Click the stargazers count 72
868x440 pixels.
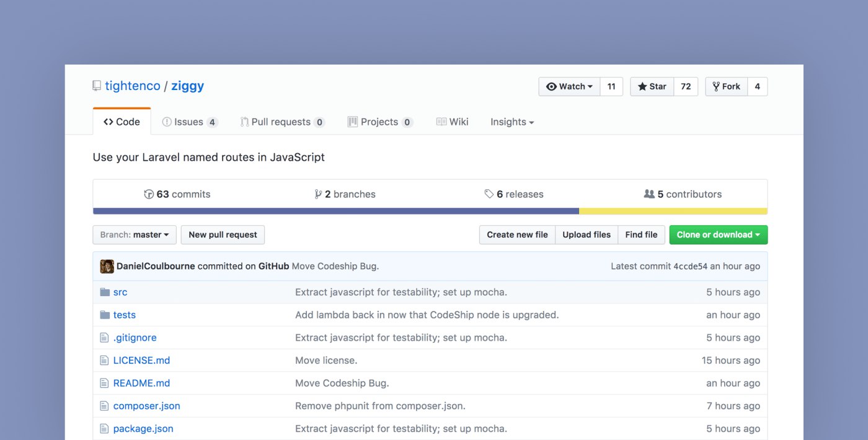686,87
